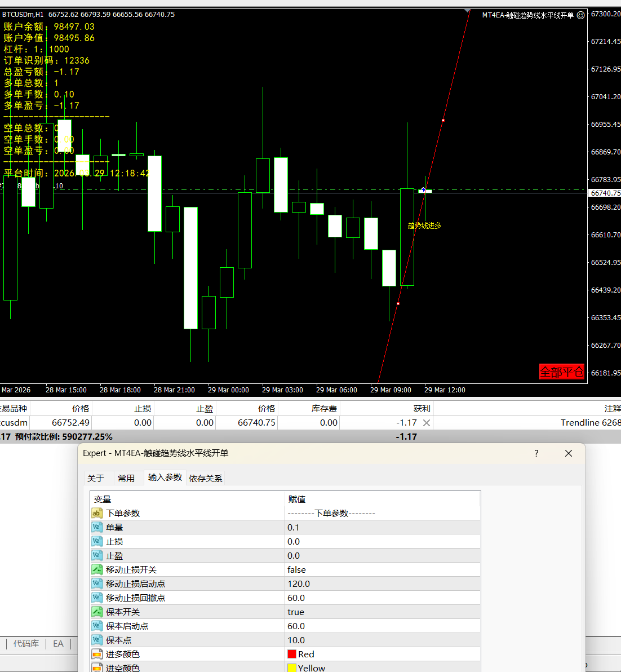Select the upper trendline anchor point

click(x=443, y=120)
